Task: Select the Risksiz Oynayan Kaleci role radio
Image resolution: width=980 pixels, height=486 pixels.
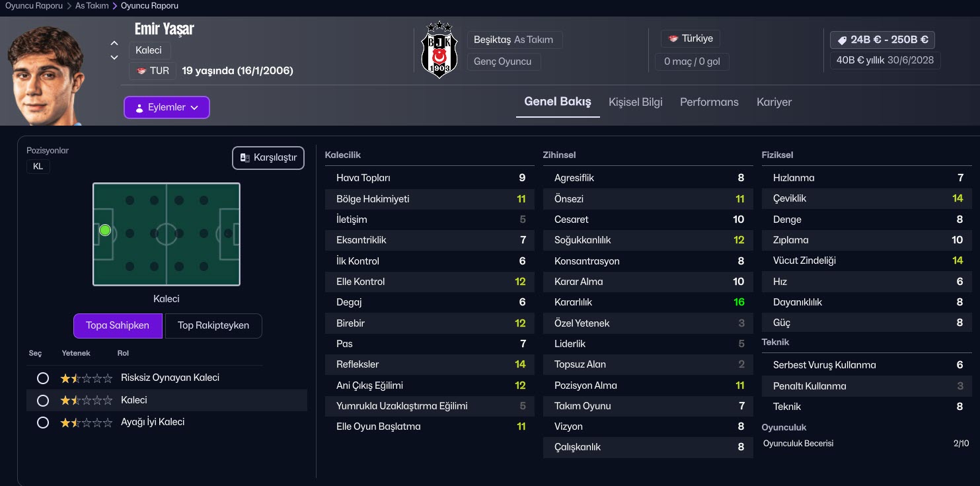Action: (x=43, y=378)
